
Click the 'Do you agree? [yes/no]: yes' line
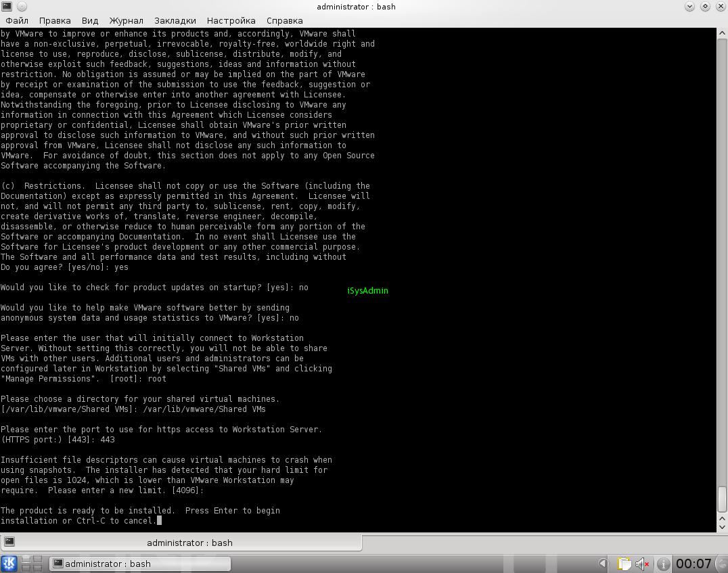tap(64, 267)
